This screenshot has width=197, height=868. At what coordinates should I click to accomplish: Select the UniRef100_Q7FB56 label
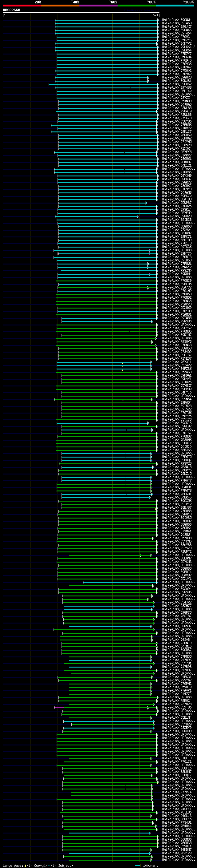pos(177,125)
